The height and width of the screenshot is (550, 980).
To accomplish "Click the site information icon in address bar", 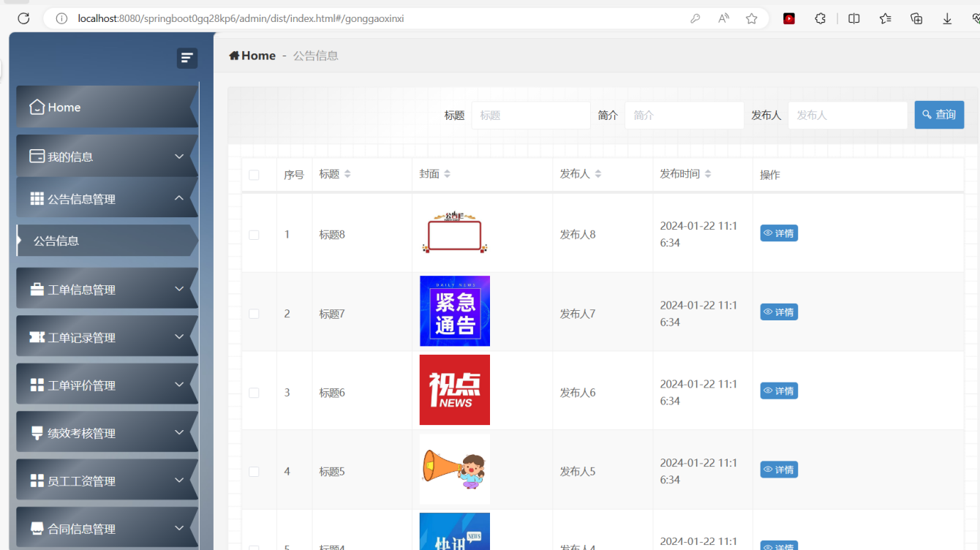I will 62,18.
